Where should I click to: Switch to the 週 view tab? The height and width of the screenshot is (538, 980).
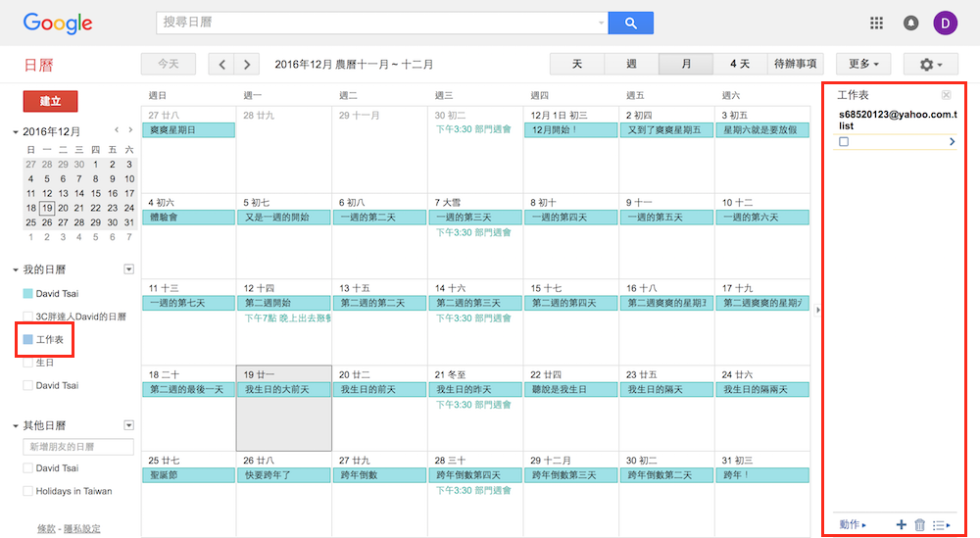pos(631,65)
